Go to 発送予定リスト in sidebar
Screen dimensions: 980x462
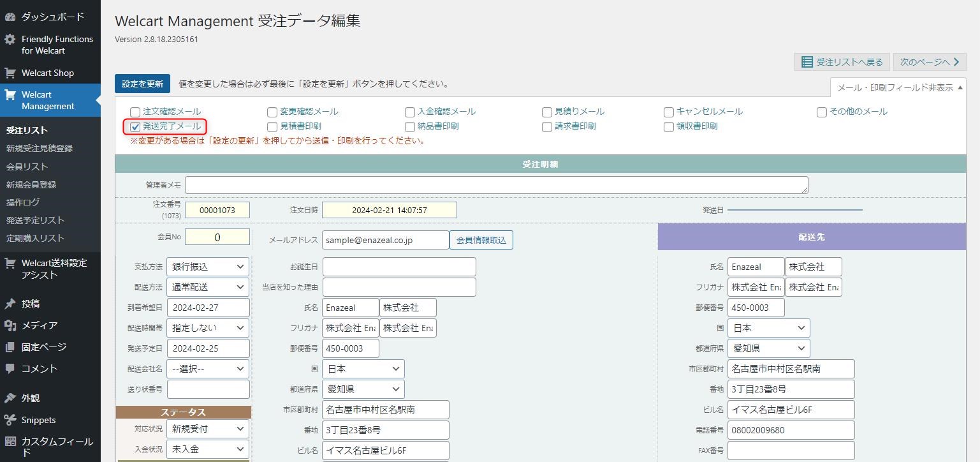coord(35,220)
